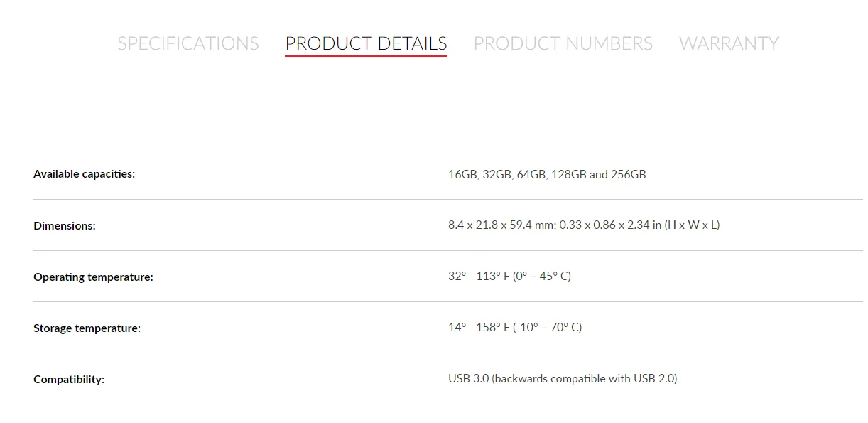This screenshot has height=423, width=868.
Task: Select the Product Details tab
Action: 366,43
